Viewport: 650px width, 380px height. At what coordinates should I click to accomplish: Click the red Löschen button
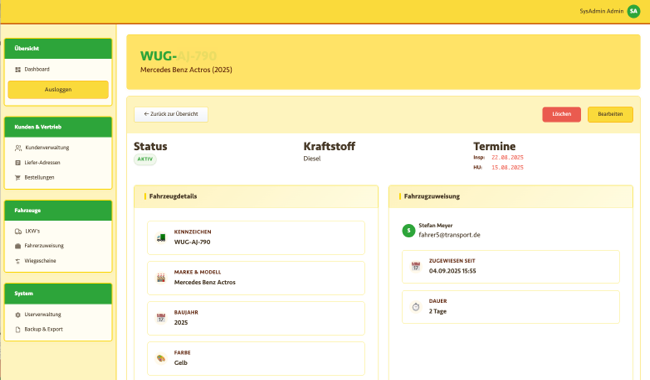tap(561, 114)
